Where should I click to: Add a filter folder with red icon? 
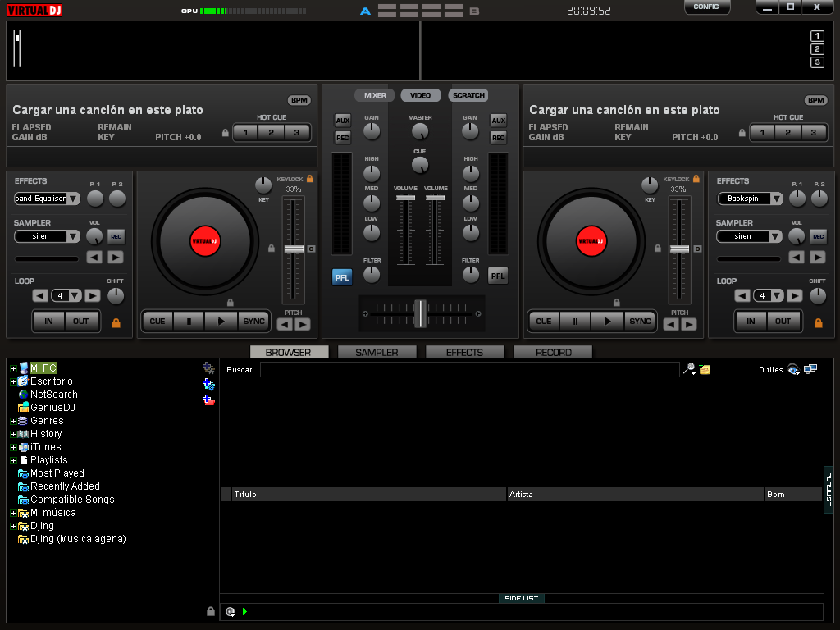[x=208, y=399]
